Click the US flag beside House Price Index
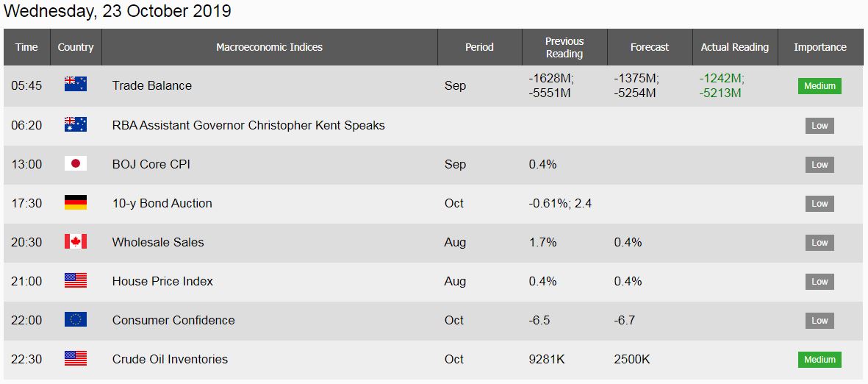Viewport: 868px width, 384px height. tap(75, 280)
